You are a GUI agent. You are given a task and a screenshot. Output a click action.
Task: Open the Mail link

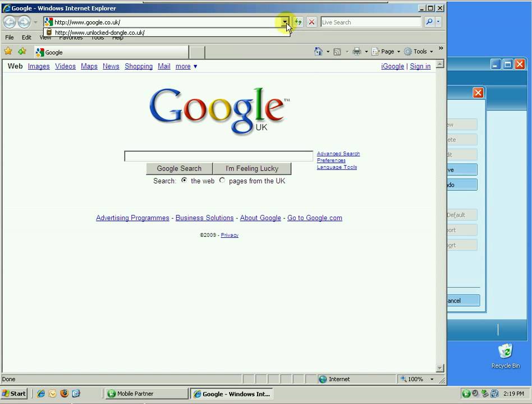tap(164, 66)
